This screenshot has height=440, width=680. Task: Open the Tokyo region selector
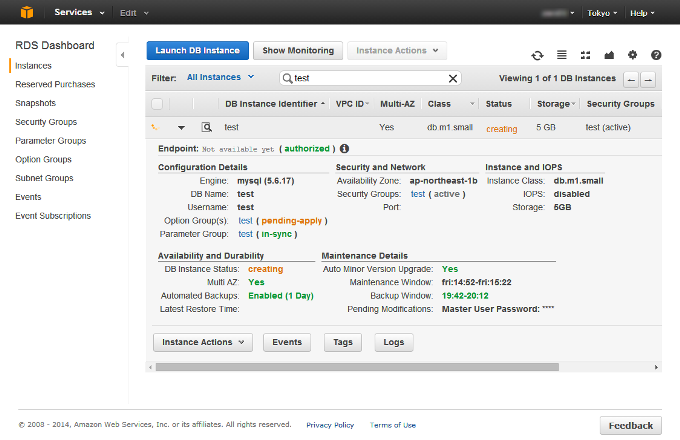[602, 13]
